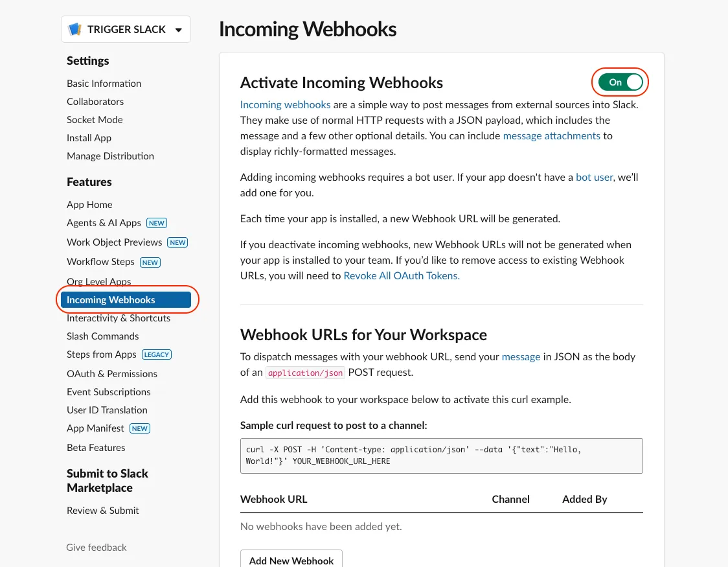The width and height of the screenshot is (728, 567).
Task: Open the Slash Commands page
Action: point(103,336)
